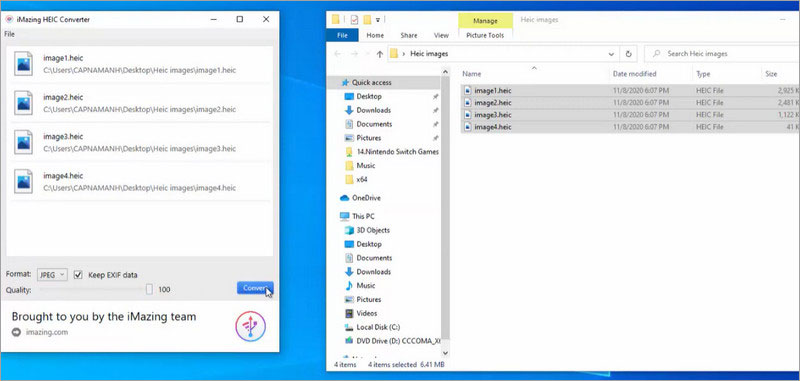This screenshot has width=800, height=381.
Task: Click the iMazing USB logo icon
Action: [x=251, y=326]
